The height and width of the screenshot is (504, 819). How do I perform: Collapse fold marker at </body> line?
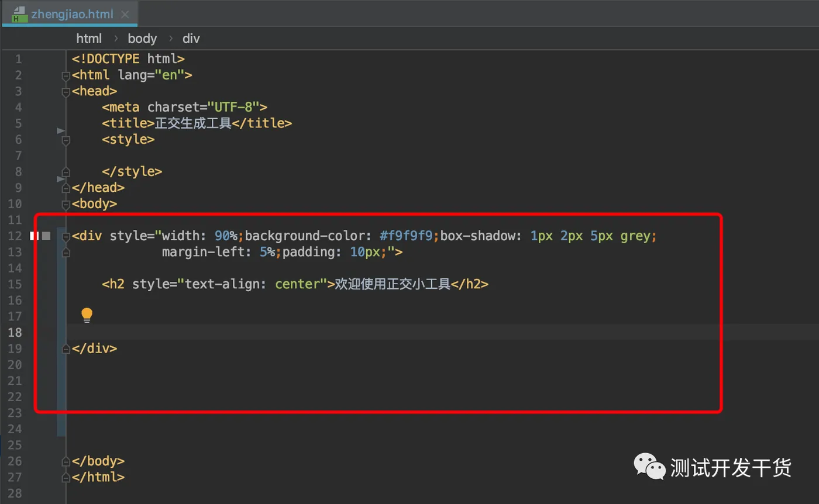pos(66,461)
